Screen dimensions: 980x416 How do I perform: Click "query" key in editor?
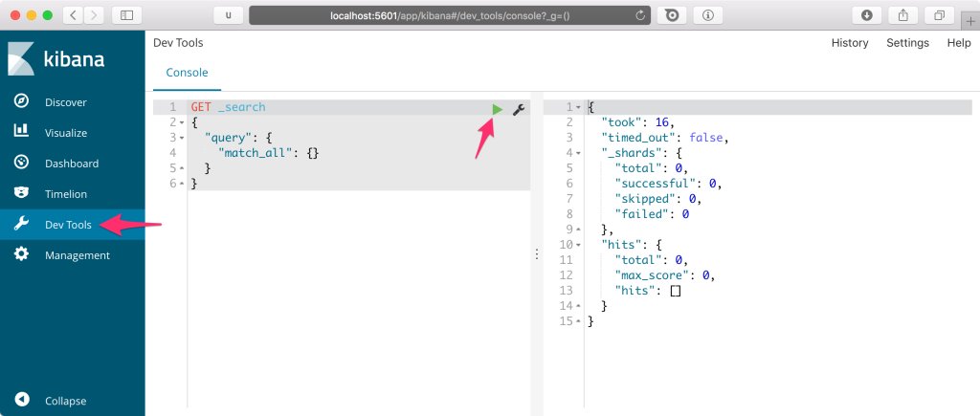(228, 138)
